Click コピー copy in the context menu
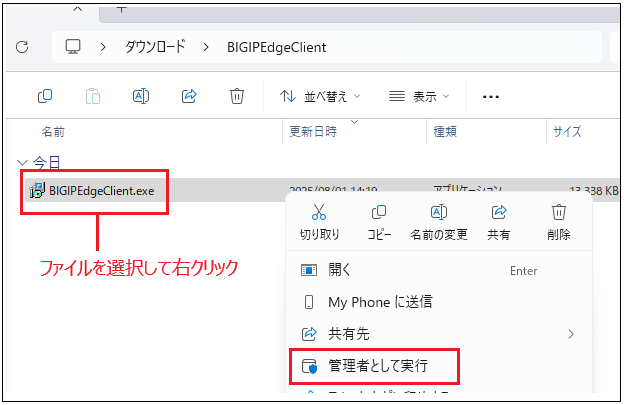 (x=379, y=222)
